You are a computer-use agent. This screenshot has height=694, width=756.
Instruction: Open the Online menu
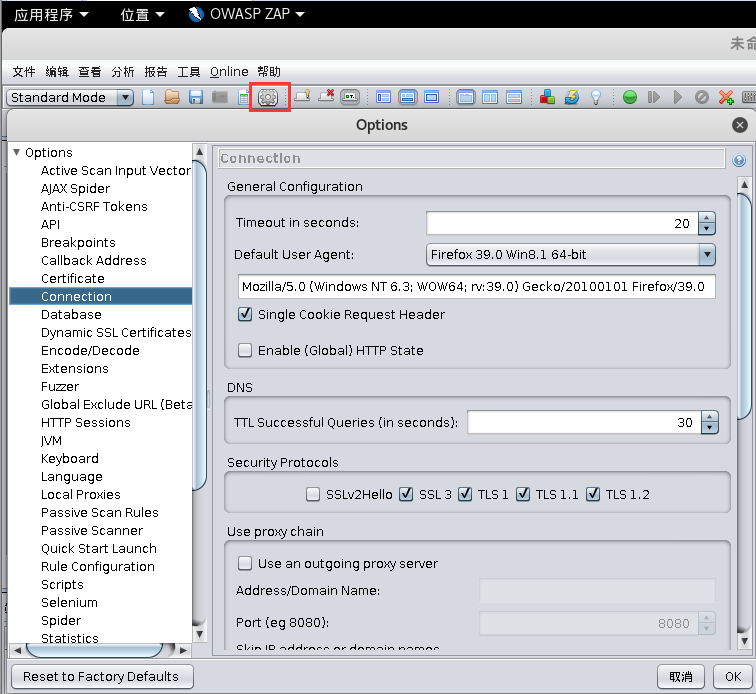pyautogui.click(x=229, y=72)
